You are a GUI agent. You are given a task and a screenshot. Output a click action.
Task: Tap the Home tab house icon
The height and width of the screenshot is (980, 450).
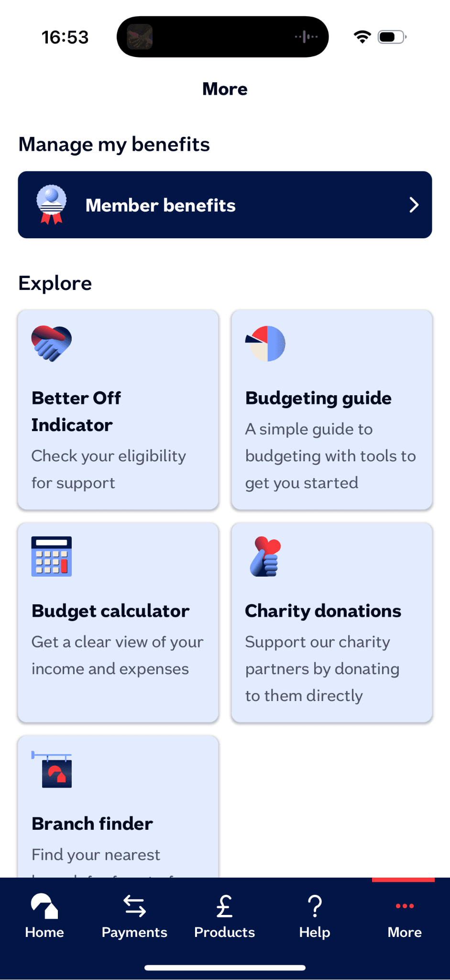coord(44,906)
